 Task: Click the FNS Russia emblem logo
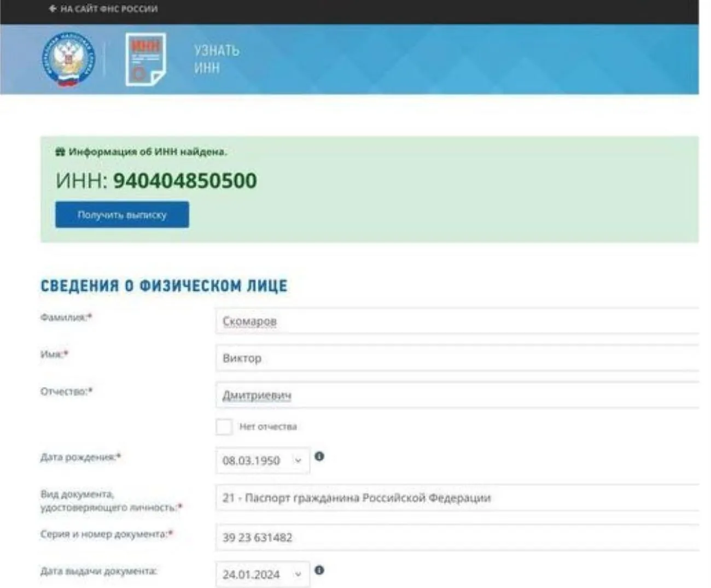(x=68, y=59)
